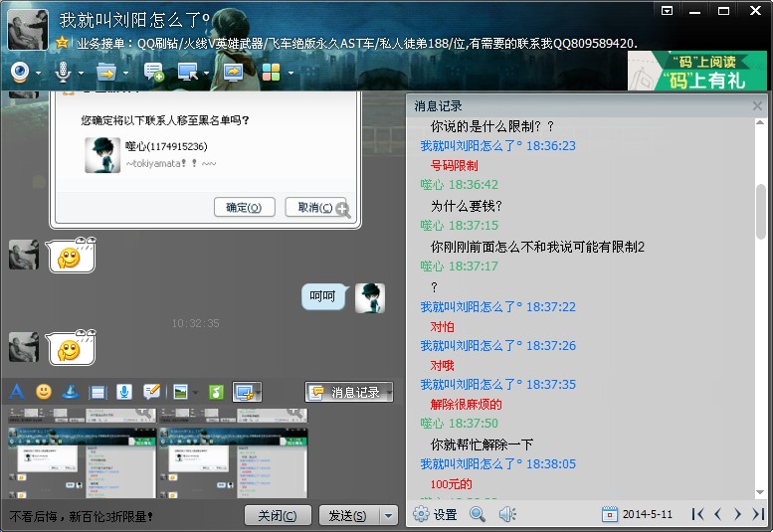
Task: Search message history with magnifier icon
Action: (x=478, y=514)
